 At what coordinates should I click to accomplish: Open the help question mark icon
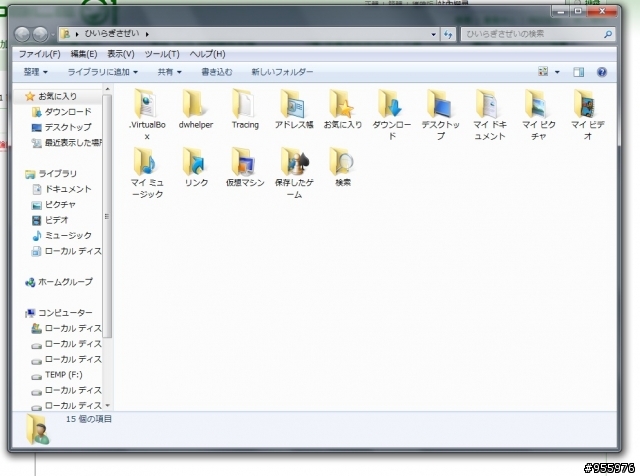tap(602, 72)
